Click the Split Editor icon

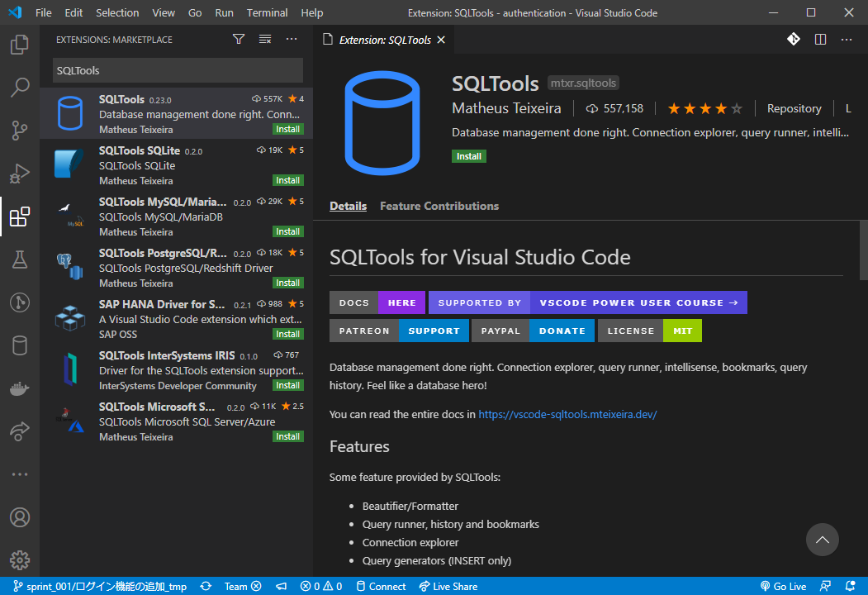coord(820,39)
